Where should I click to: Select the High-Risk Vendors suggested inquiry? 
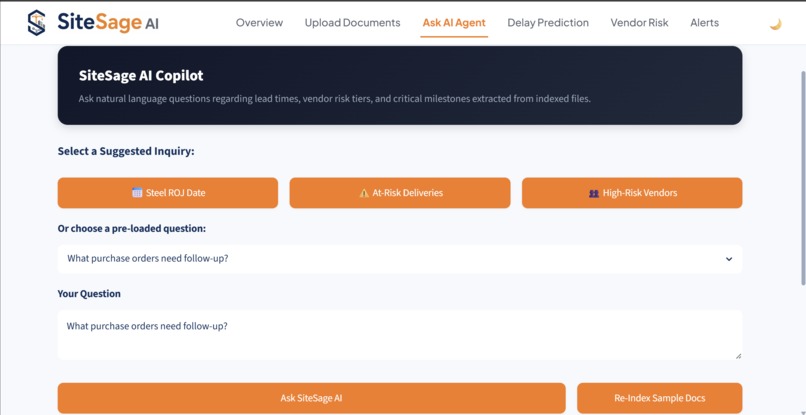pos(632,193)
